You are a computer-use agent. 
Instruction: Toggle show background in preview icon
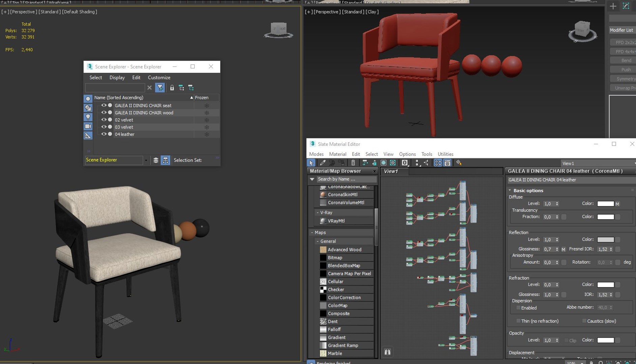pos(393,163)
